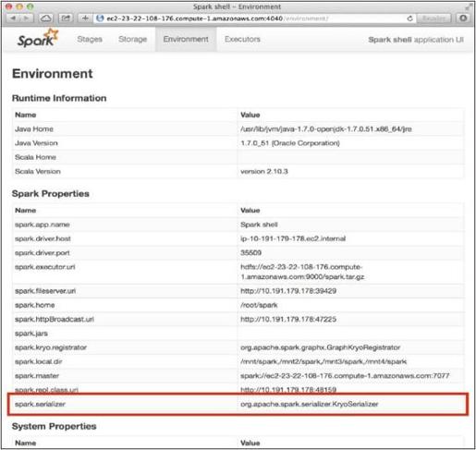This screenshot has width=476, height=450.
Task: Open the iCloud tabs cloud icon
Action: point(46,18)
